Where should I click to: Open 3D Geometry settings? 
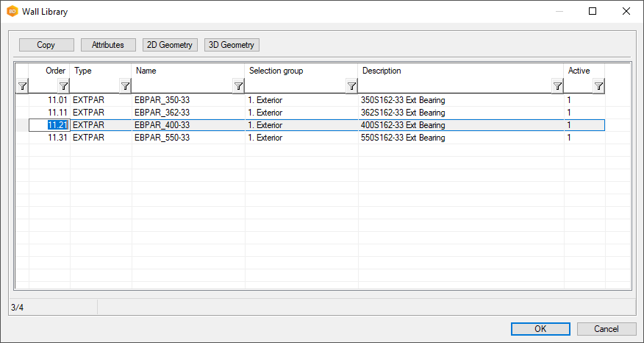[x=232, y=45]
